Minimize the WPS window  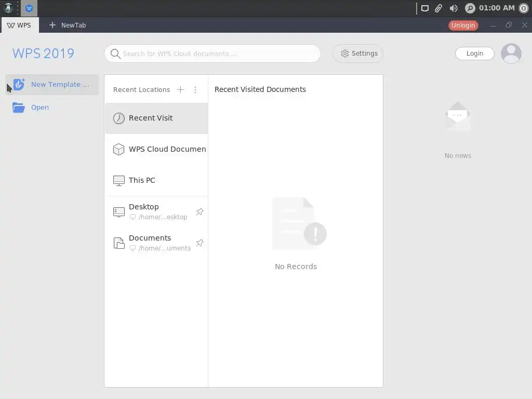coord(493,25)
